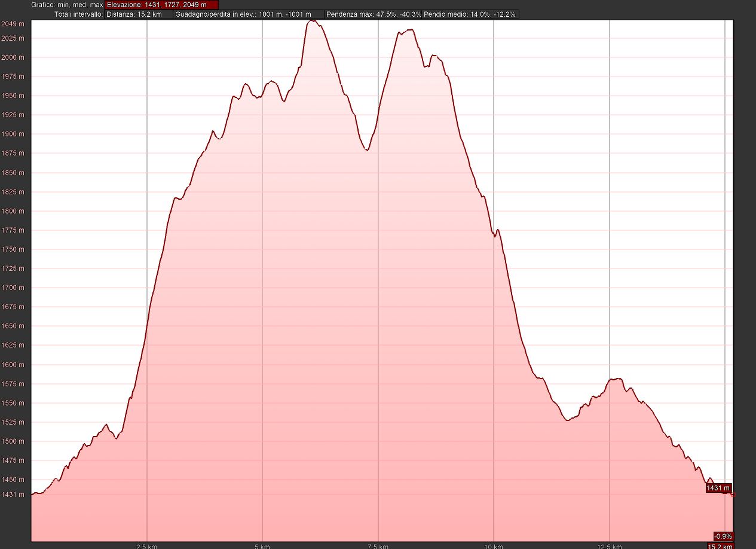Screen dimensions: 756x549
Task: Click the Guadagno/perdita in elev. field
Action: click(x=249, y=14)
